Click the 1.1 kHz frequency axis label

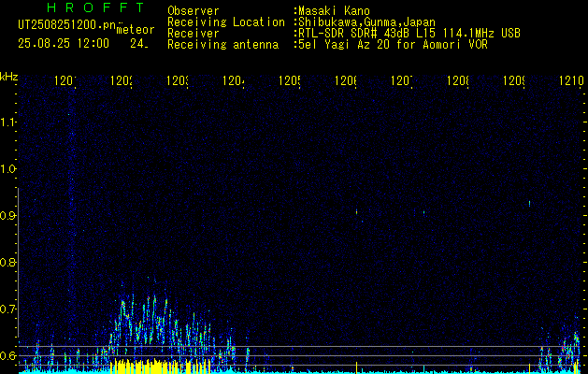point(7,122)
